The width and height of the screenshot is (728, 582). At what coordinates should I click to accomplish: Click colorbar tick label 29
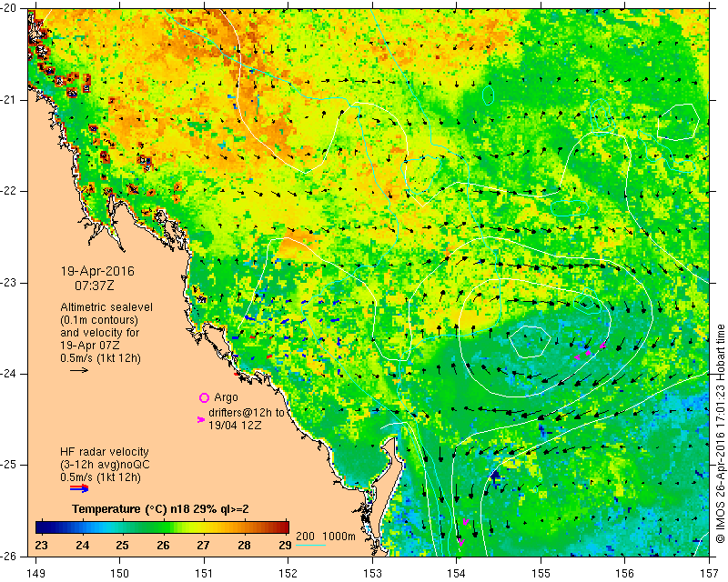click(285, 545)
